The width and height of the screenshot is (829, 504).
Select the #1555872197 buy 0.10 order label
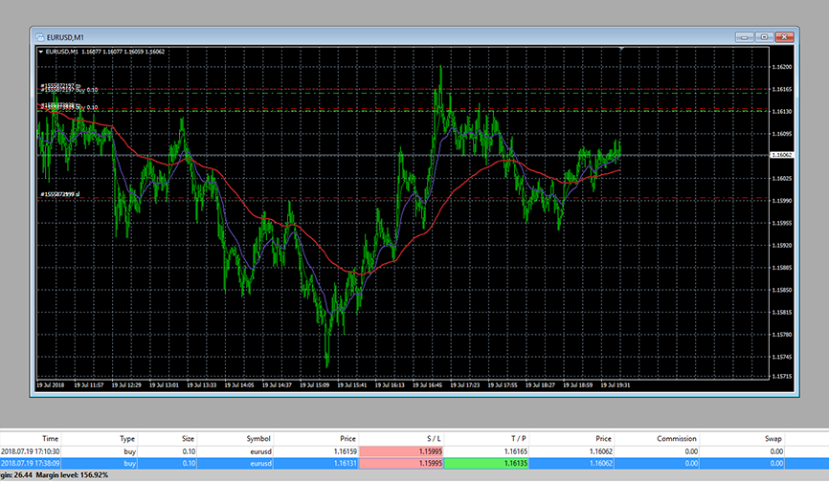point(69,90)
